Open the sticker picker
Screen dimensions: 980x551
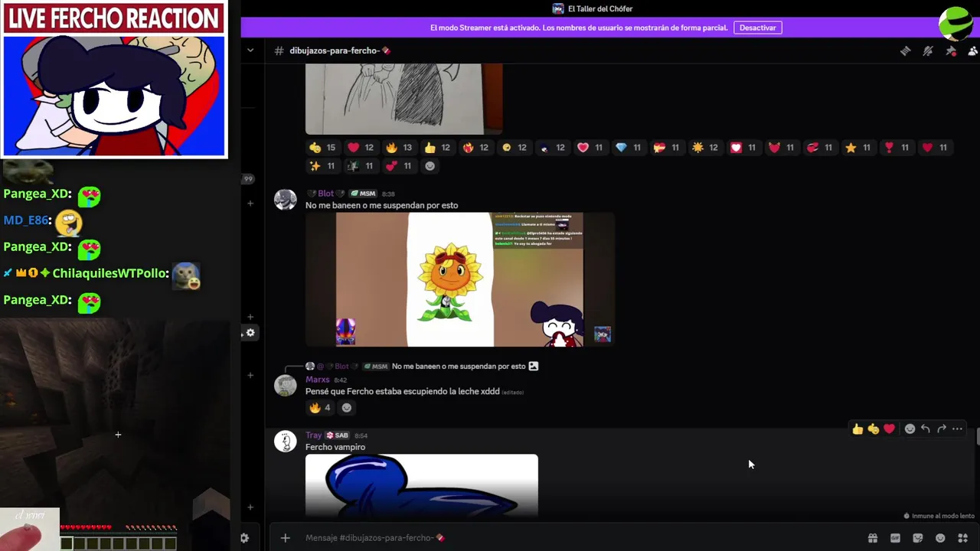click(918, 538)
